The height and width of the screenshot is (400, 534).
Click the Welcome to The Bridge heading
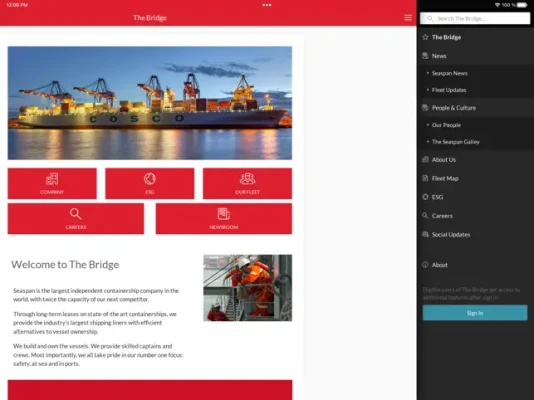coord(65,265)
